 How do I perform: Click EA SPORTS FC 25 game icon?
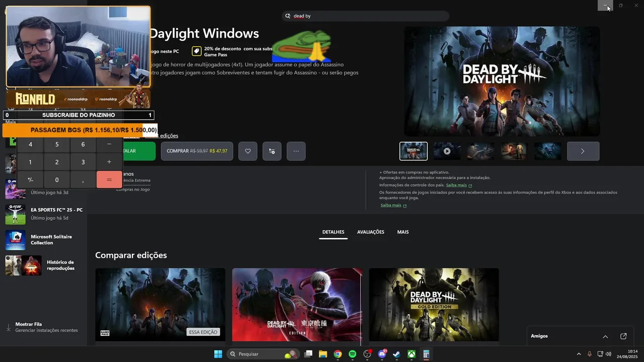pyautogui.click(x=15, y=214)
